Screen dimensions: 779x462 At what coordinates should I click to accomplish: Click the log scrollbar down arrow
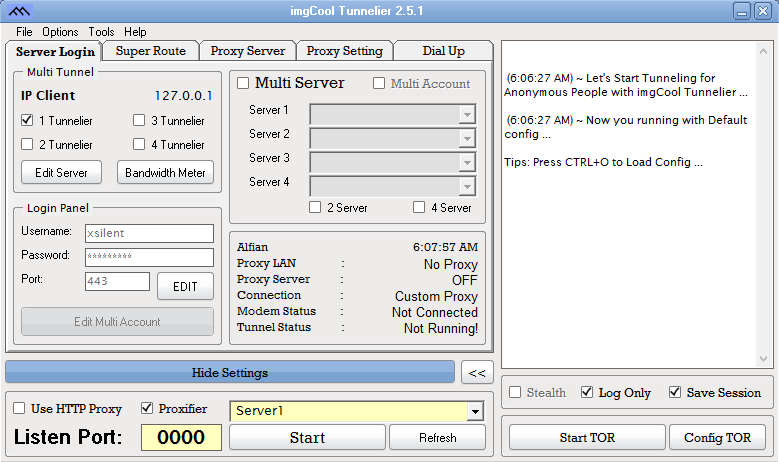(x=763, y=359)
